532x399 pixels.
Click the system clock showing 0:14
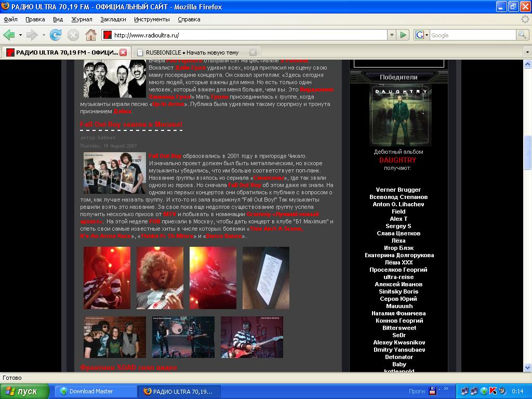pyautogui.click(x=517, y=391)
